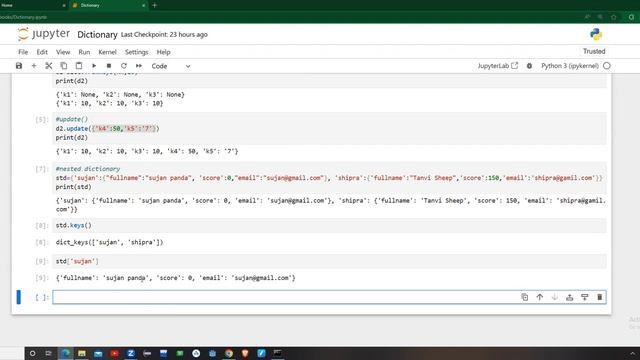Image resolution: width=640 pixels, height=360 pixels.
Task: Click the Python logo icon
Action: (x=596, y=34)
